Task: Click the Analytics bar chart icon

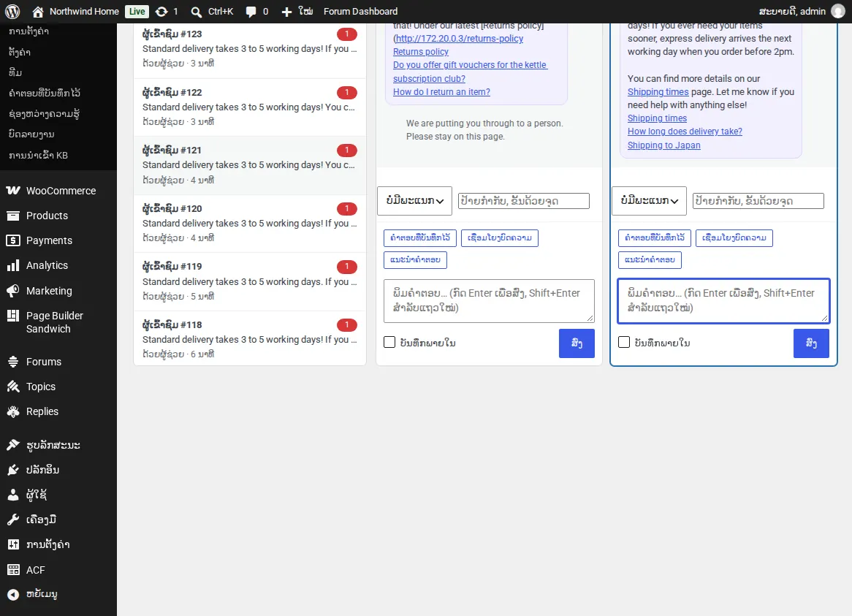Action: point(13,266)
